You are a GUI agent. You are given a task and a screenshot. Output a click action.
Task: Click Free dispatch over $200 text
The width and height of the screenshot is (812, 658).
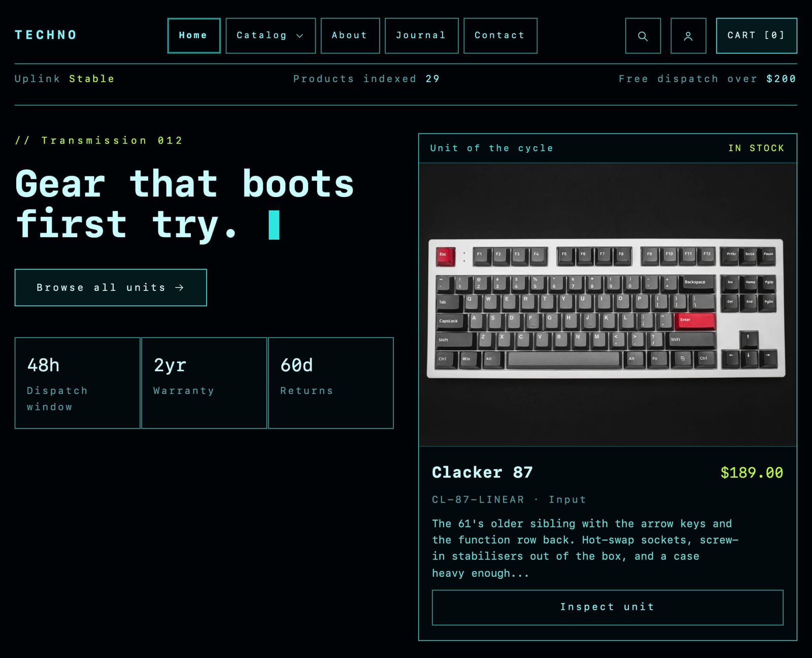(707, 79)
